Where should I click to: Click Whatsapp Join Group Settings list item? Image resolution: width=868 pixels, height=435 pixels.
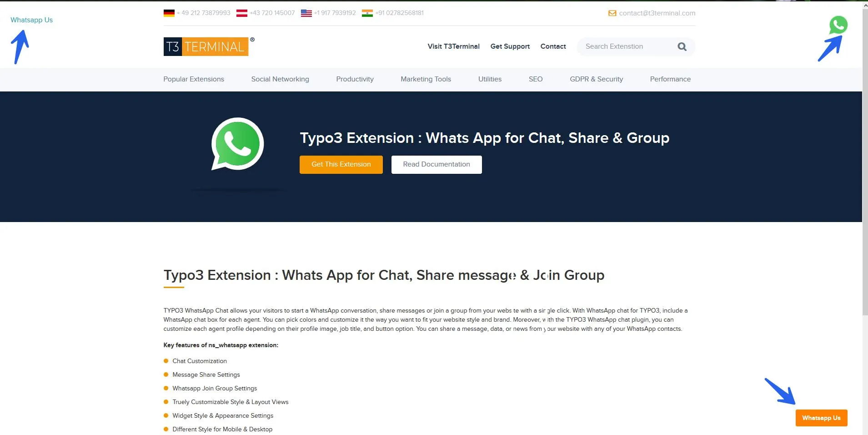215,388
